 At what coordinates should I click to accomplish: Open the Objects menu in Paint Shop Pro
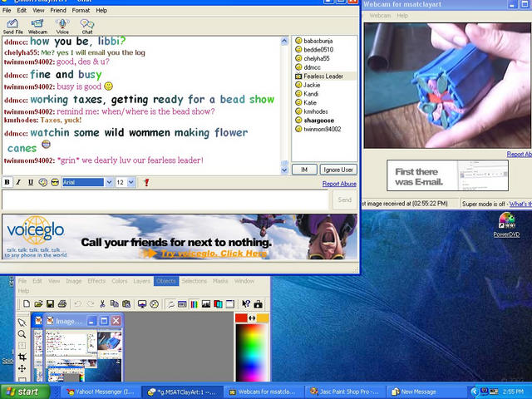click(166, 281)
